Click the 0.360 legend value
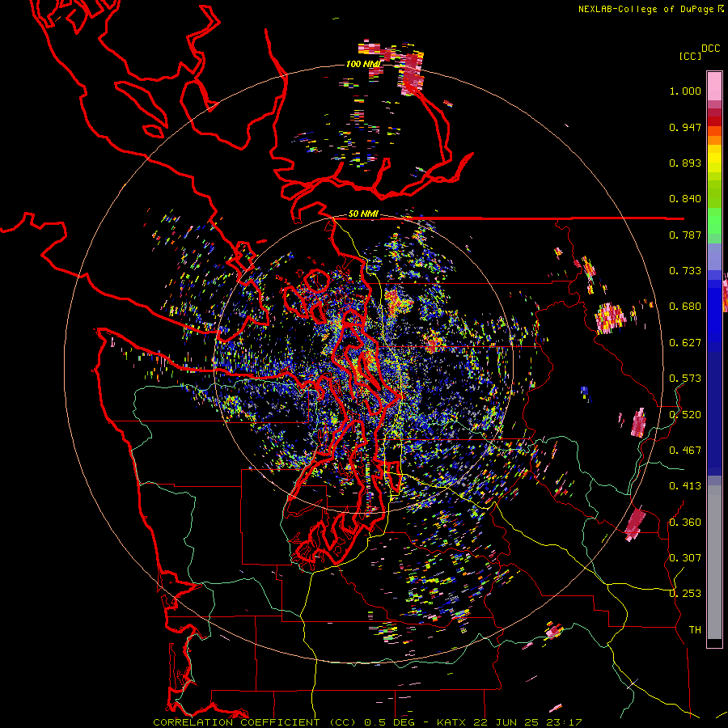Viewport: 728px width, 728px height. pos(685,523)
